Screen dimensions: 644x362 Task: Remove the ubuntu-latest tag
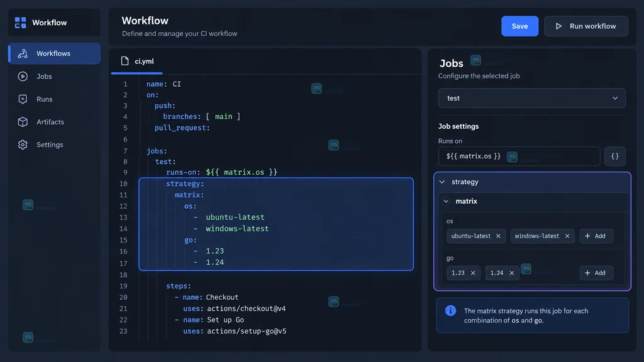[498, 236]
